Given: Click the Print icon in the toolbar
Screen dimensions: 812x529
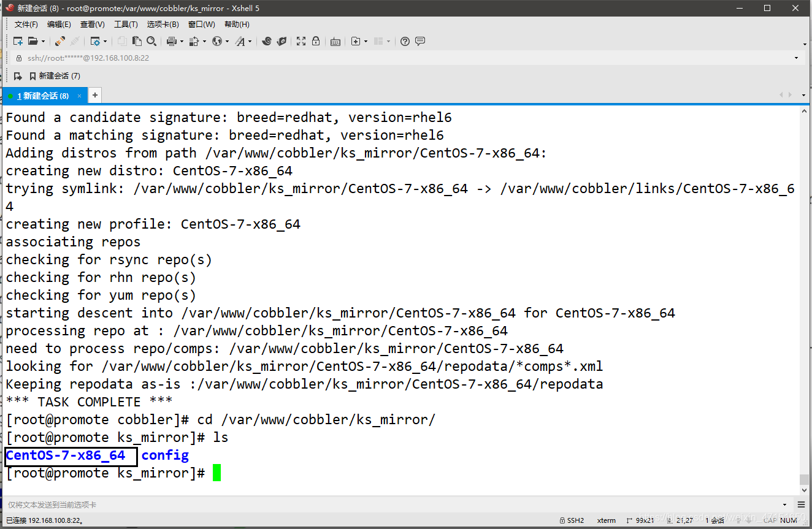Looking at the screenshot, I should [172, 42].
